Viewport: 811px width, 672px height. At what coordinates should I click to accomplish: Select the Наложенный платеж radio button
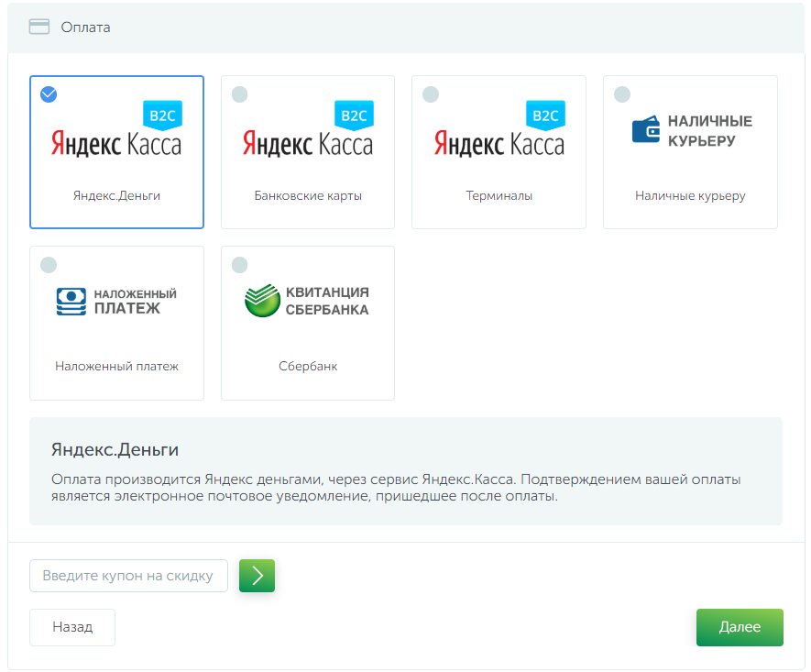[x=49, y=265]
